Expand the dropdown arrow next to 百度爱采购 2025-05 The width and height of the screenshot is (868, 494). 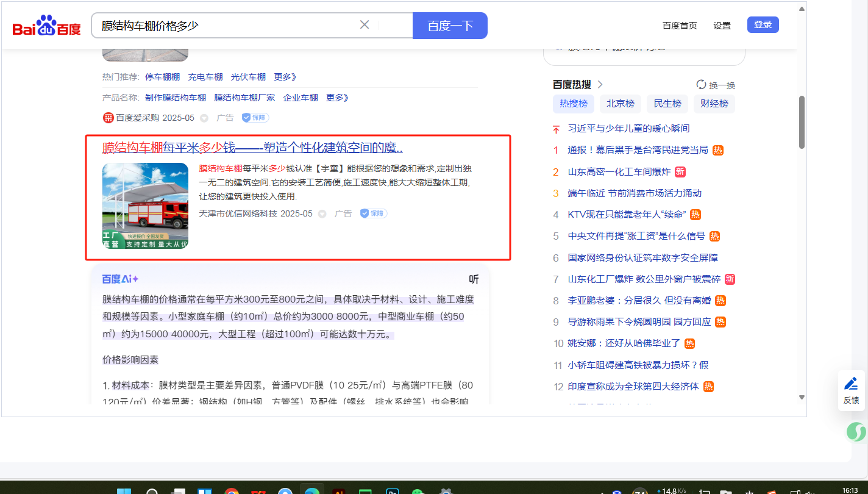pos(204,118)
